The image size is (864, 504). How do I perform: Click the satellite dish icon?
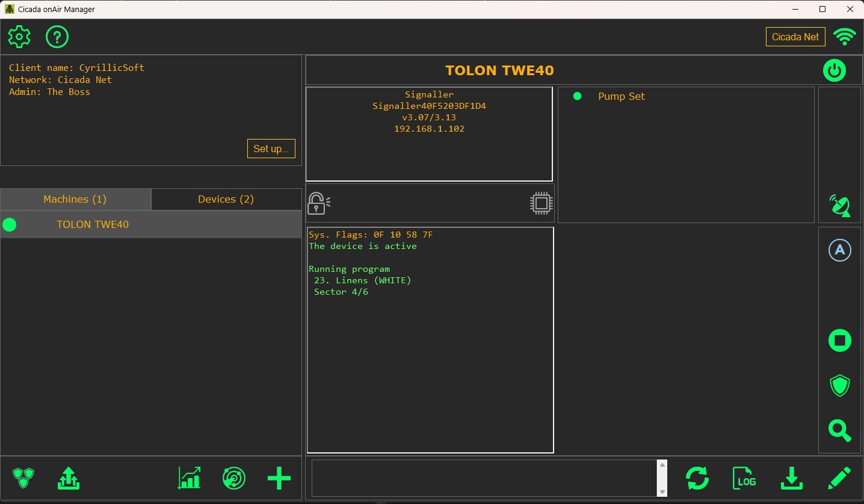839,206
